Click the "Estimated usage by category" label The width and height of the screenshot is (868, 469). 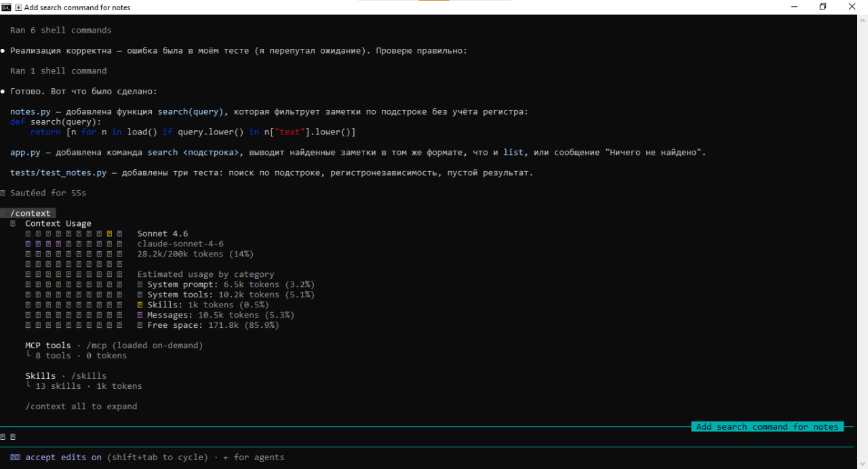205,274
